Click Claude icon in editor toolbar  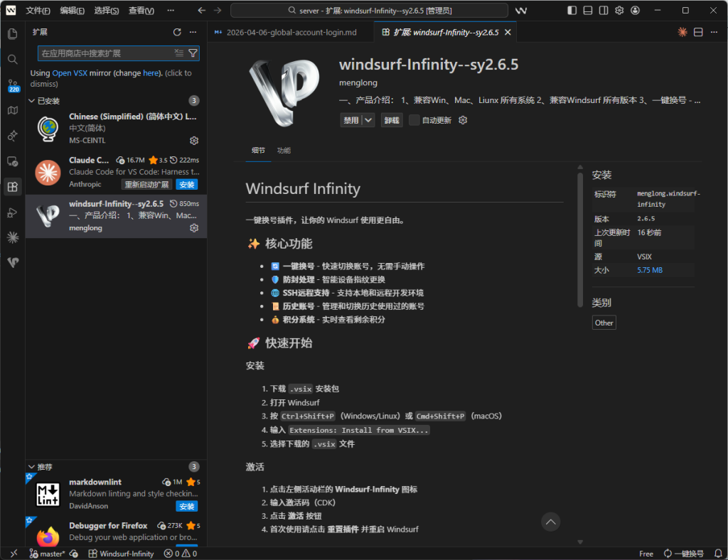682,32
